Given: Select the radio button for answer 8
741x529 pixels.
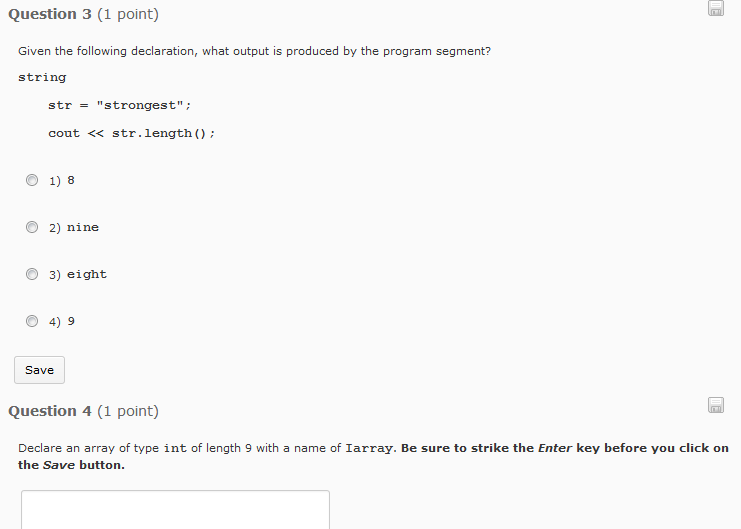Looking at the screenshot, I should click(x=32, y=180).
